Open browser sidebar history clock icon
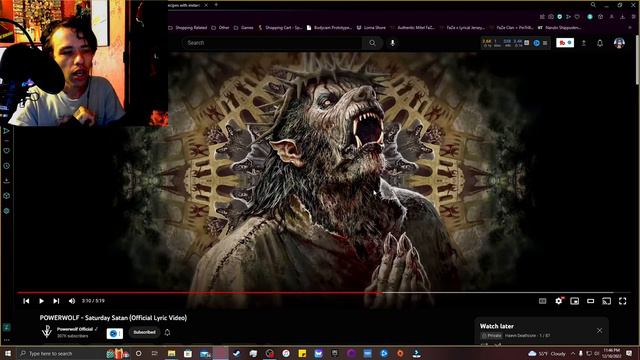640x360 pixels. point(7,166)
